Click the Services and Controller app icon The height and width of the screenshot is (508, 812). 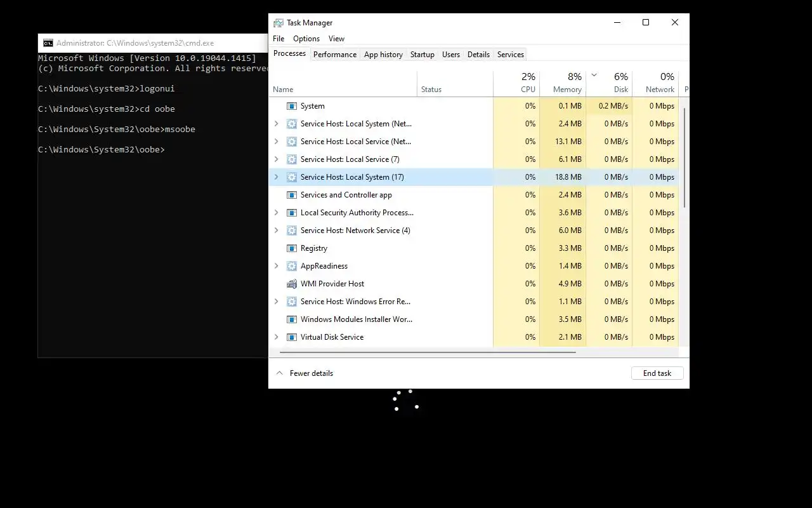click(x=292, y=195)
